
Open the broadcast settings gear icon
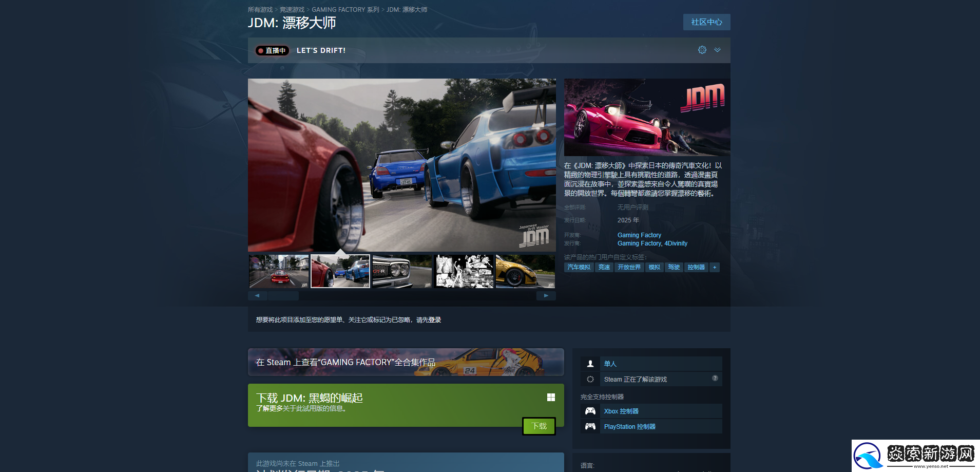(x=702, y=50)
